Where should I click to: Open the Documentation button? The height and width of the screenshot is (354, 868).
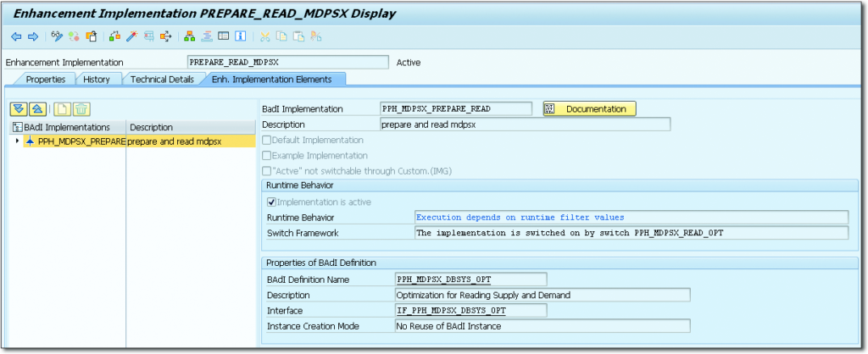tap(590, 109)
